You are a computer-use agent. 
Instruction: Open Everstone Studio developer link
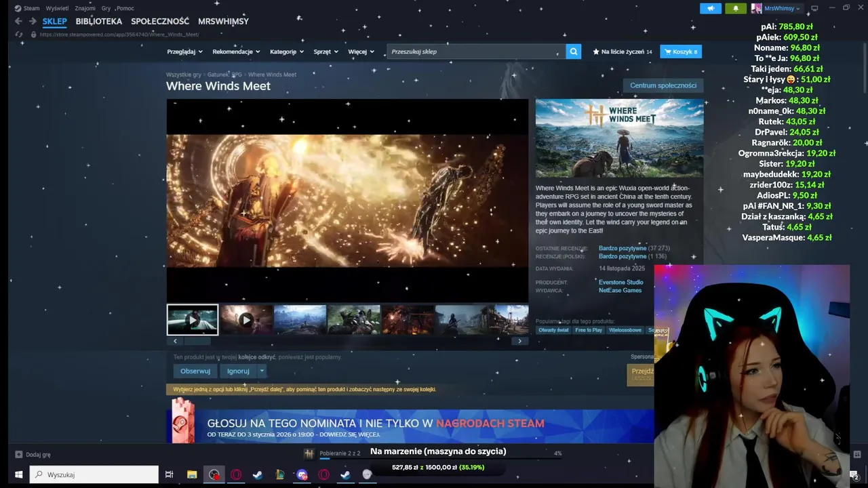pyautogui.click(x=621, y=282)
